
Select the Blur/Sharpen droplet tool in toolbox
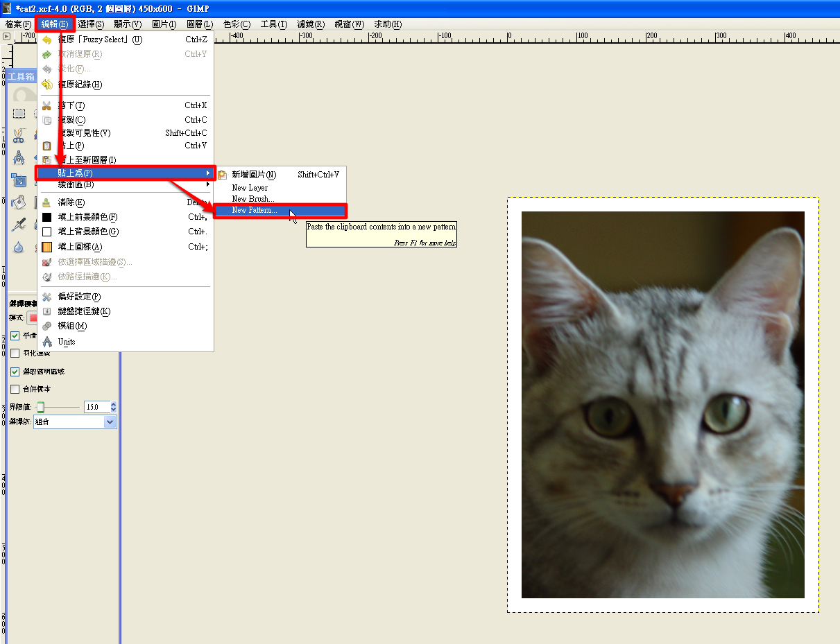[19, 247]
